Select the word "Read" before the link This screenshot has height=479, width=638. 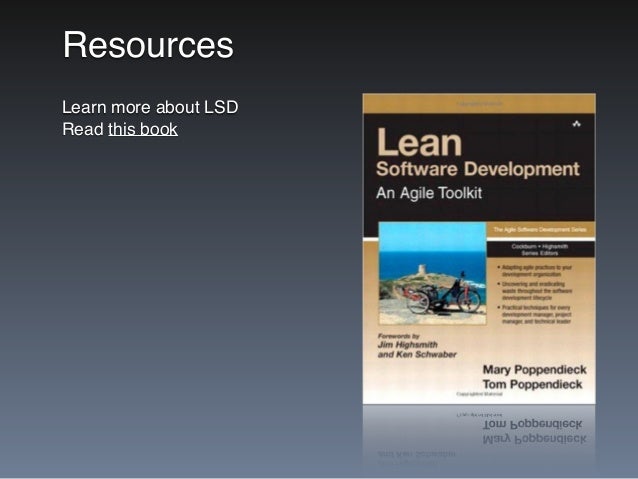[83, 129]
